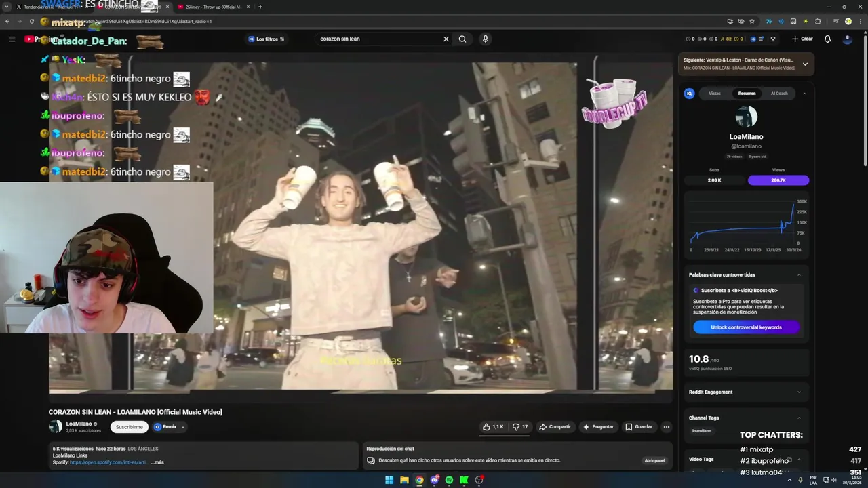Open the Chrome profile avatar
Viewport: 868px width, 488px height.
848,21
